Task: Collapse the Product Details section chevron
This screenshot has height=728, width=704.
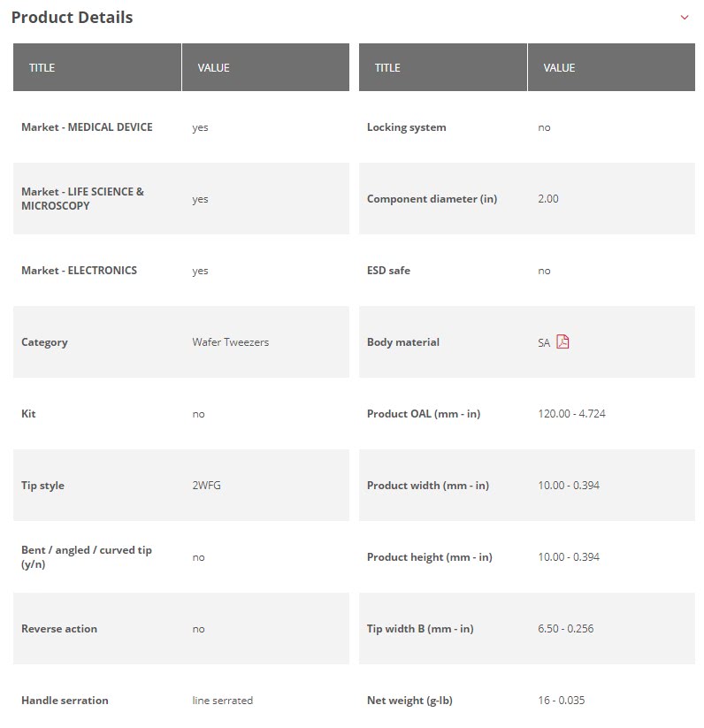Action: coord(685,18)
